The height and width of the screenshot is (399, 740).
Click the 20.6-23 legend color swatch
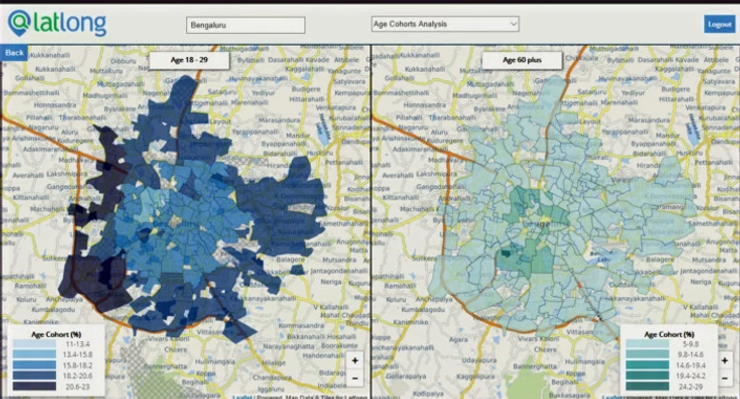point(34,386)
